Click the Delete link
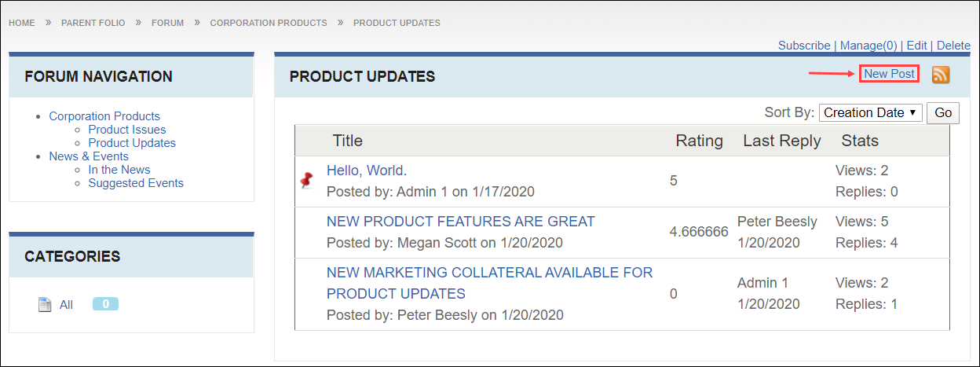Image resolution: width=980 pixels, height=367 pixels. [953, 46]
